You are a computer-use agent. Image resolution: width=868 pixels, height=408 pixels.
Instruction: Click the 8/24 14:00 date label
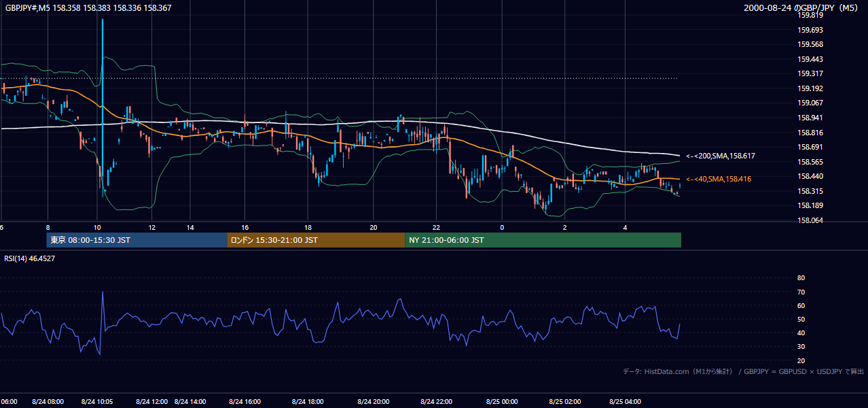[x=189, y=402]
